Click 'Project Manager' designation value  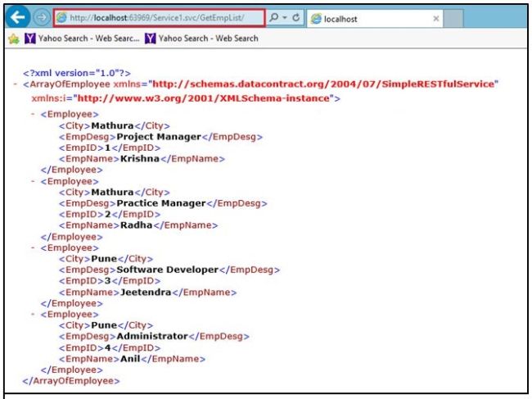(x=159, y=137)
